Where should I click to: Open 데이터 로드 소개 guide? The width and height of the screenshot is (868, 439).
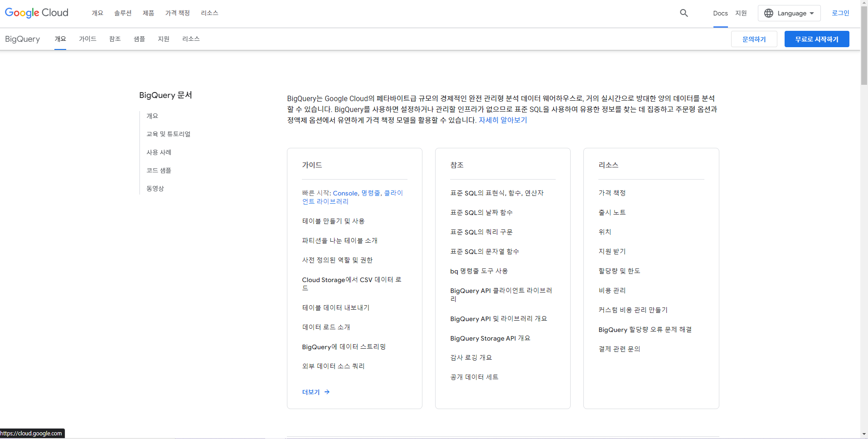pyautogui.click(x=326, y=327)
